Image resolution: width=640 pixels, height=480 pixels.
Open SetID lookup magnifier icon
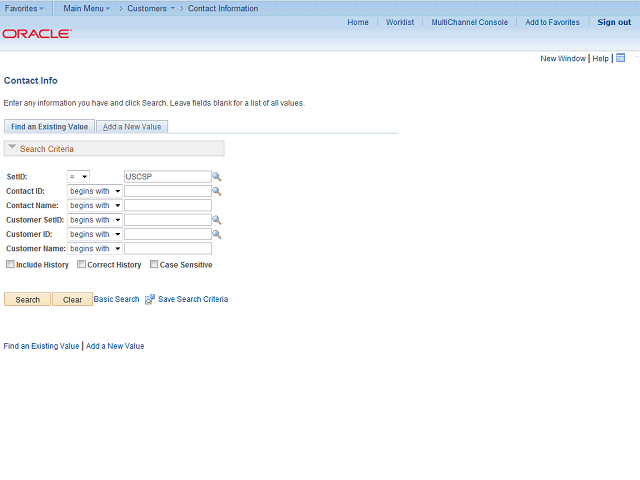[x=217, y=177]
